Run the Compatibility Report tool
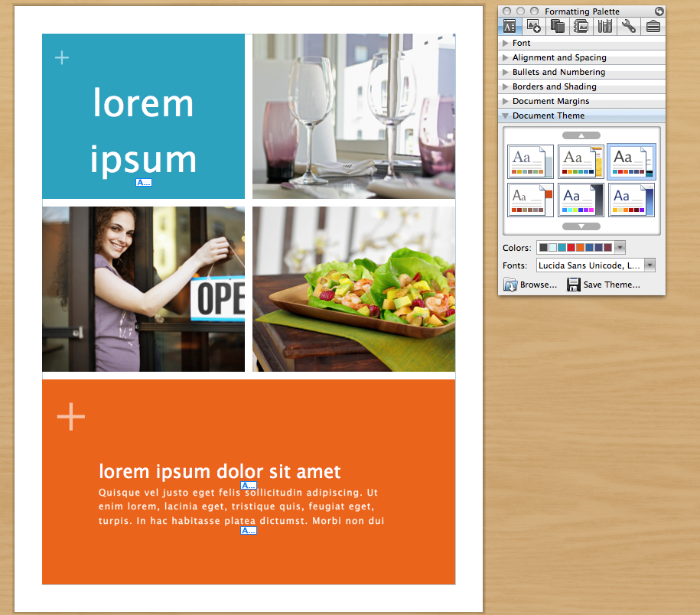This screenshot has height=615, width=700. (629, 25)
